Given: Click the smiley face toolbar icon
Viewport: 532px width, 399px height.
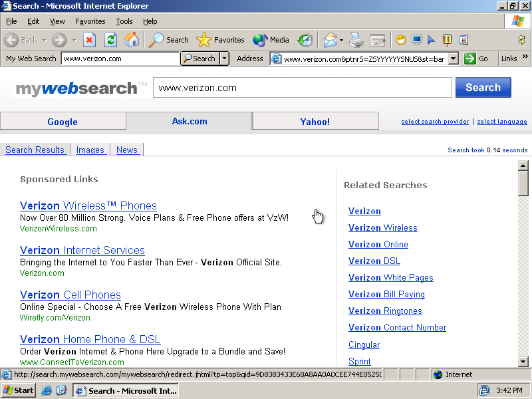Looking at the screenshot, I should click(x=401, y=40).
